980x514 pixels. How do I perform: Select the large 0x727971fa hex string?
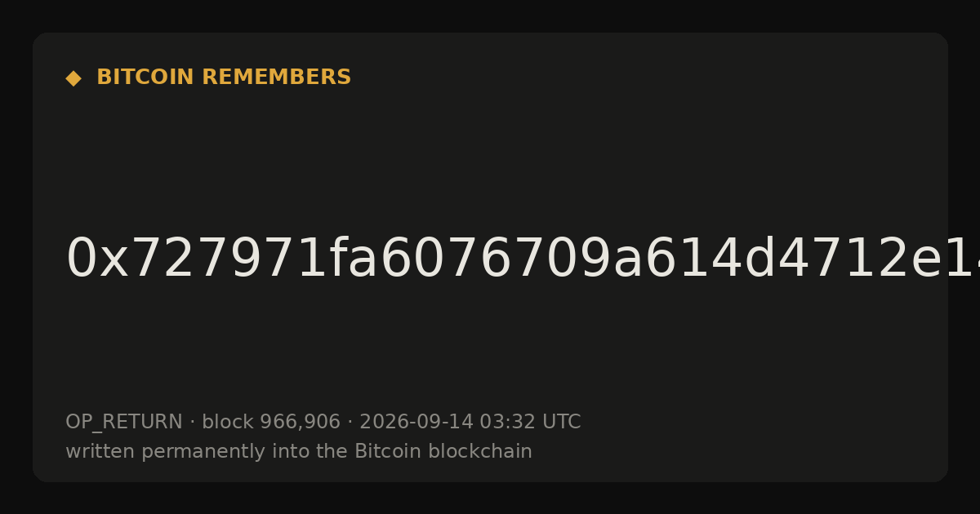pos(523,259)
